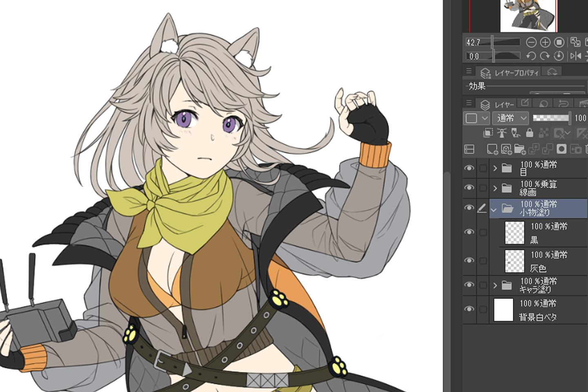The height and width of the screenshot is (392, 588).
Task: Expand the 目 folder
Action: 495,168
